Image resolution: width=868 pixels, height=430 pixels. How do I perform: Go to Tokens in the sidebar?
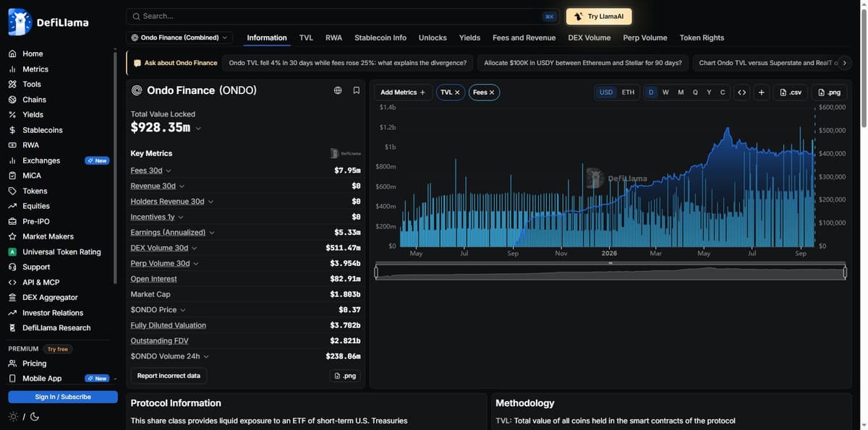click(x=35, y=191)
